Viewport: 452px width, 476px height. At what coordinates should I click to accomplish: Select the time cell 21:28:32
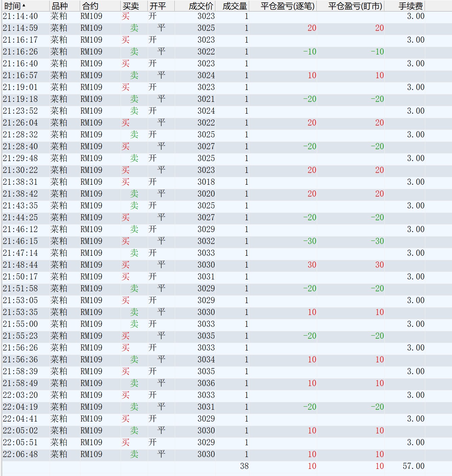[x=20, y=135]
